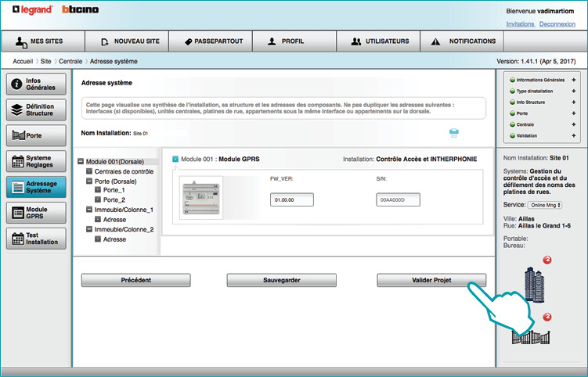Select Porte_1 in the tree
The image size is (588, 377).
pos(114,190)
